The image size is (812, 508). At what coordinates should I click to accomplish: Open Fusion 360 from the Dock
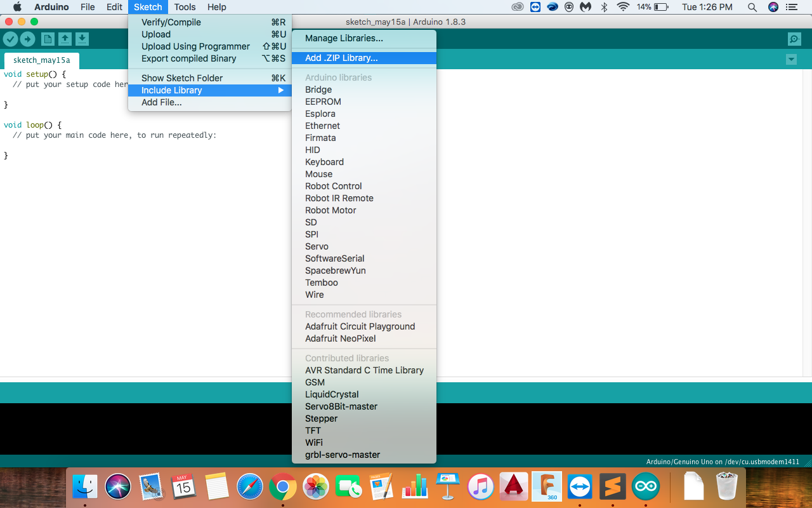point(547,487)
